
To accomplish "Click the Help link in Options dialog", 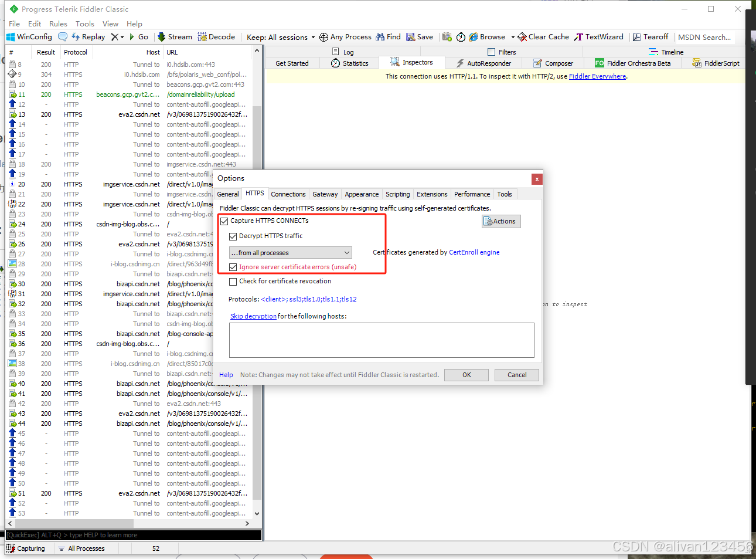I will point(226,375).
